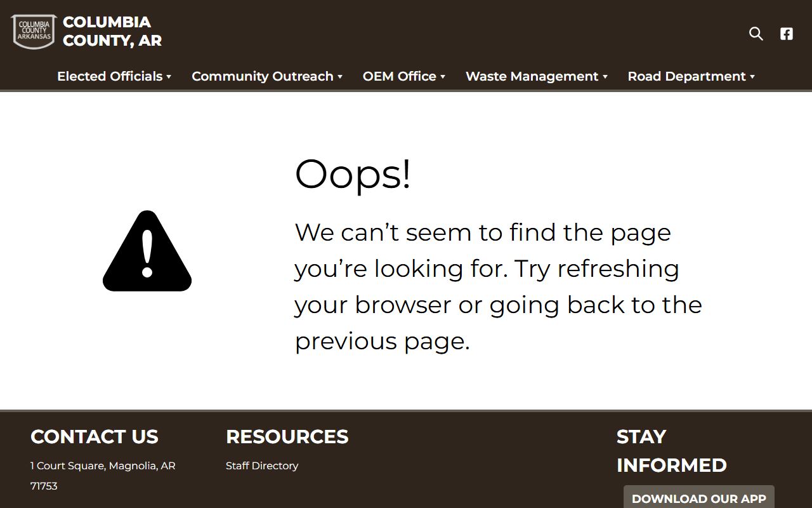Visit the Facebook page icon

pyautogui.click(x=787, y=34)
